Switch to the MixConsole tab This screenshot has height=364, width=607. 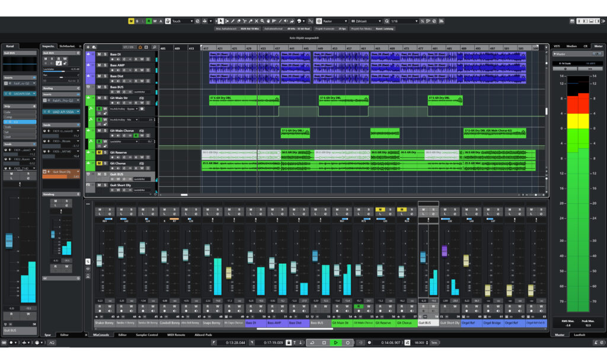[102, 335]
